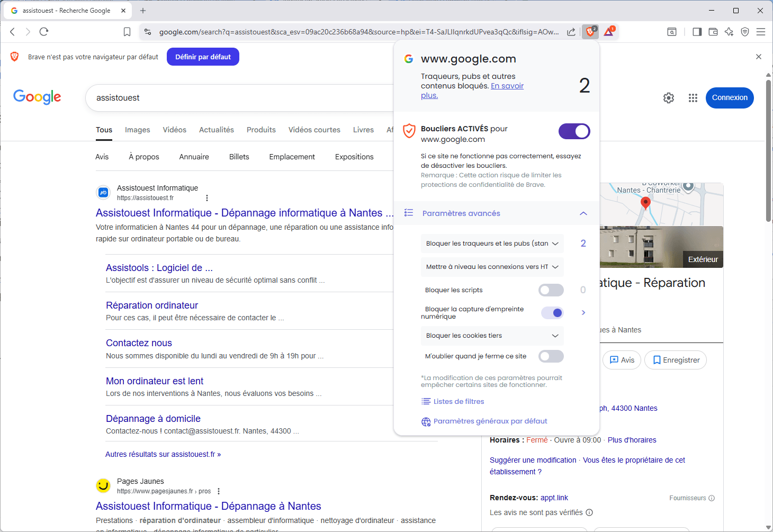Open Paramètres généraux par défaut link
The width and height of the screenshot is (773, 532).
(x=484, y=421)
